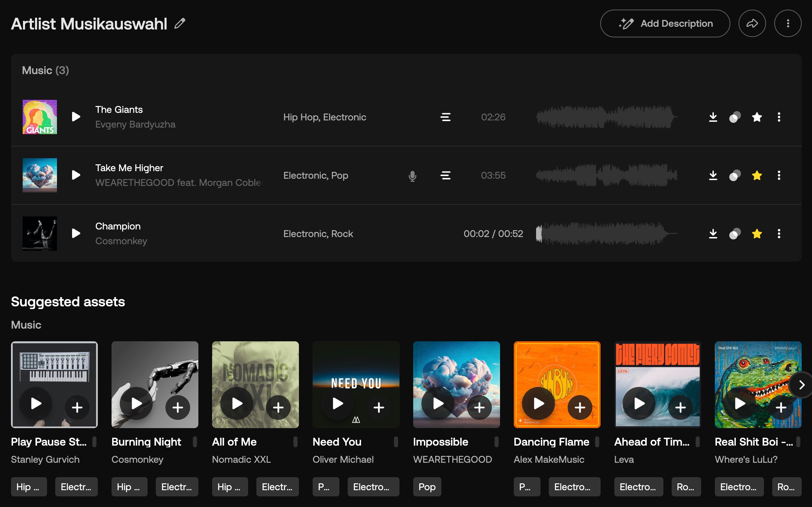
Task: Toggle the star on the Champion track
Action: [757, 234]
